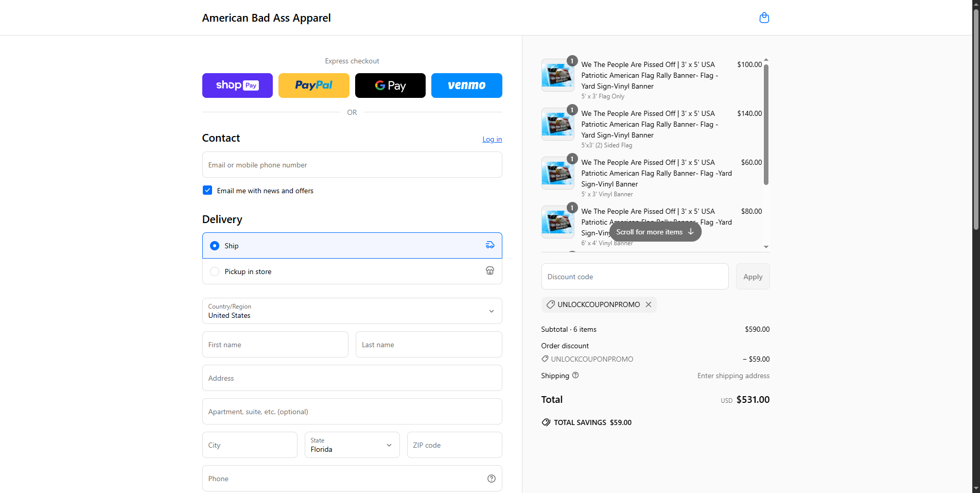Viewport: 980px width, 493px height.
Task: Click the delivery truck icon on Ship
Action: click(x=490, y=245)
